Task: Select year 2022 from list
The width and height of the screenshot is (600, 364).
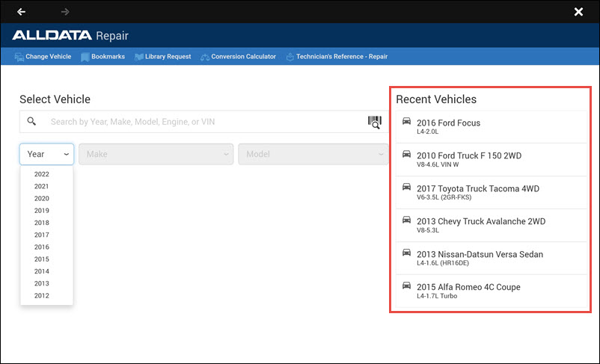Action: pos(42,174)
